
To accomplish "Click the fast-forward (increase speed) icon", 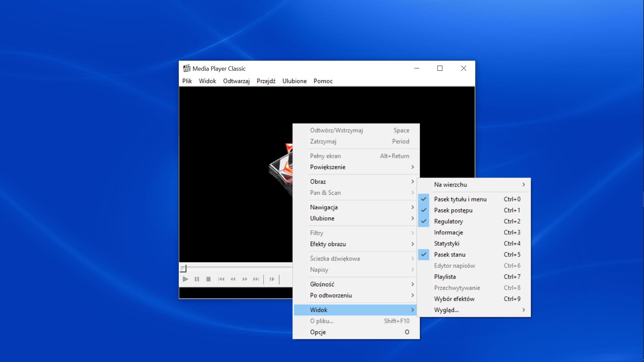I will click(x=245, y=279).
